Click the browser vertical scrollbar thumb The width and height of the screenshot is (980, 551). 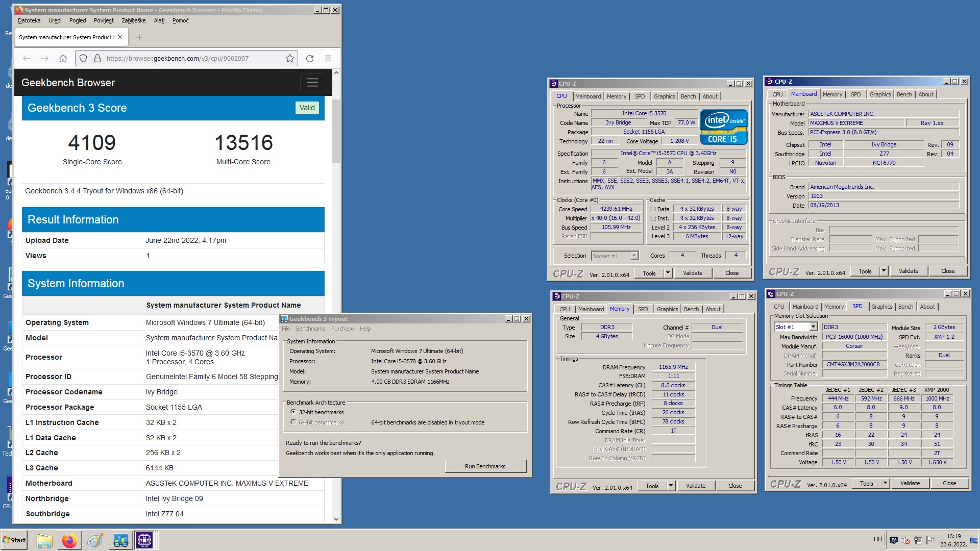coord(336,130)
